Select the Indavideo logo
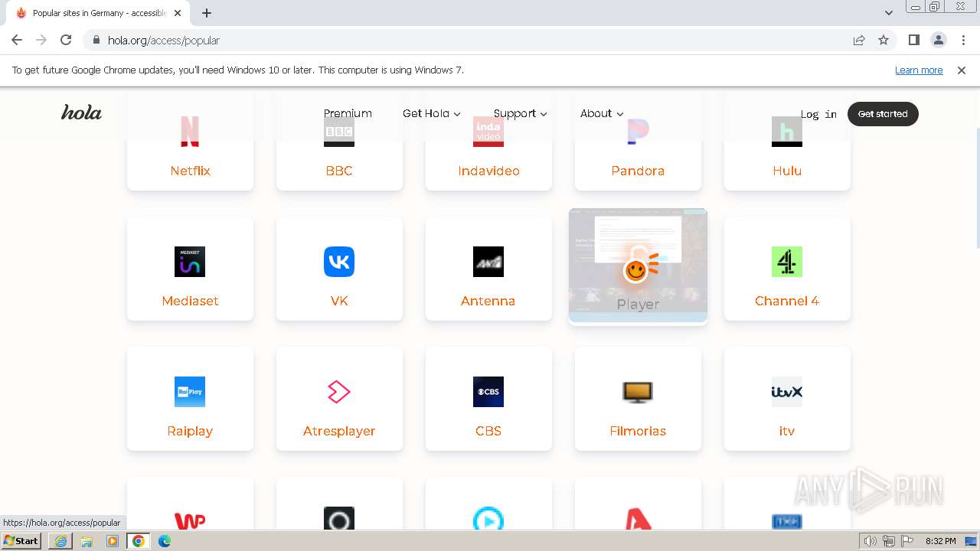980x551 pixels. (x=488, y=132)
